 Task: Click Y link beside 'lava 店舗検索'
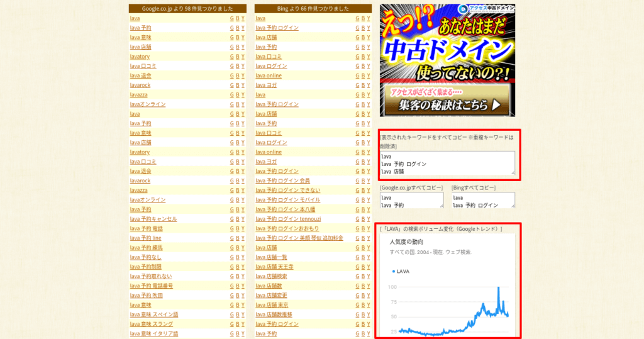coord(369,276)
